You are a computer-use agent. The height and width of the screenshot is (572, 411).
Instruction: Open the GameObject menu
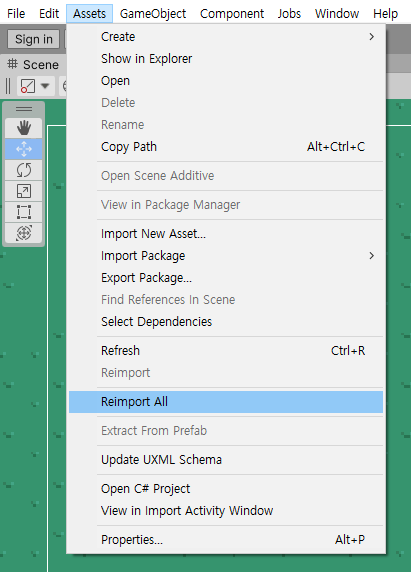tap(153, 13)
